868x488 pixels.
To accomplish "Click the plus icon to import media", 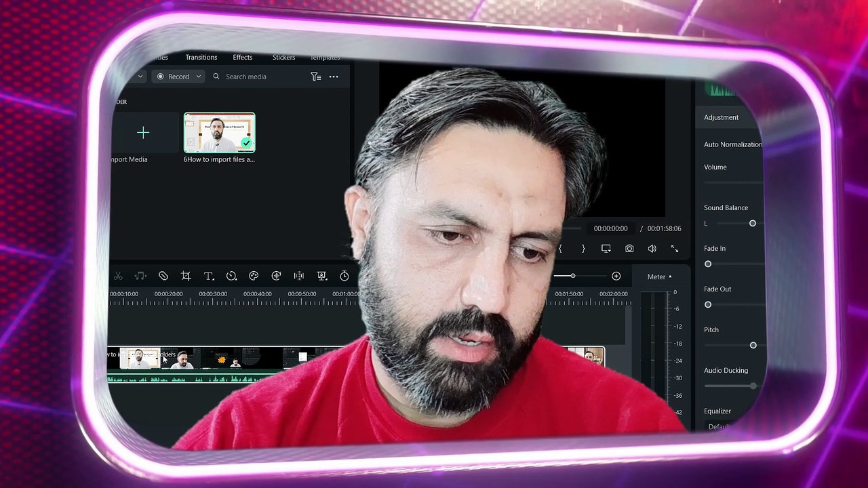I will pos(143,133).
